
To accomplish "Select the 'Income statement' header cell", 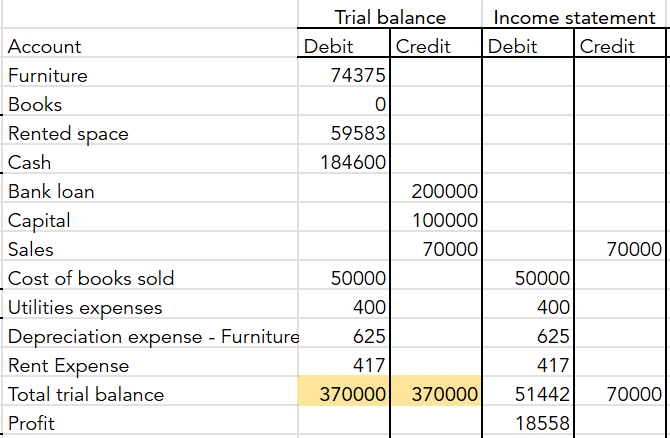I will pos(574,15).
